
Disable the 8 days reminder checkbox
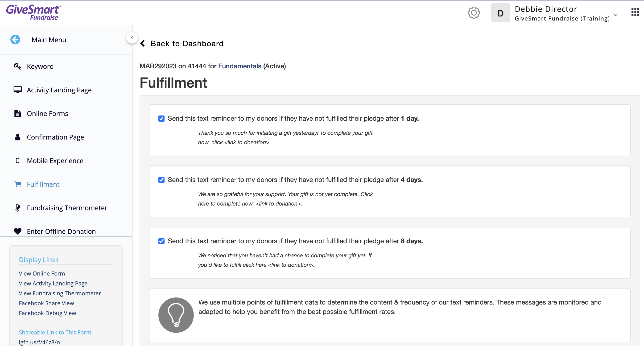161,241
